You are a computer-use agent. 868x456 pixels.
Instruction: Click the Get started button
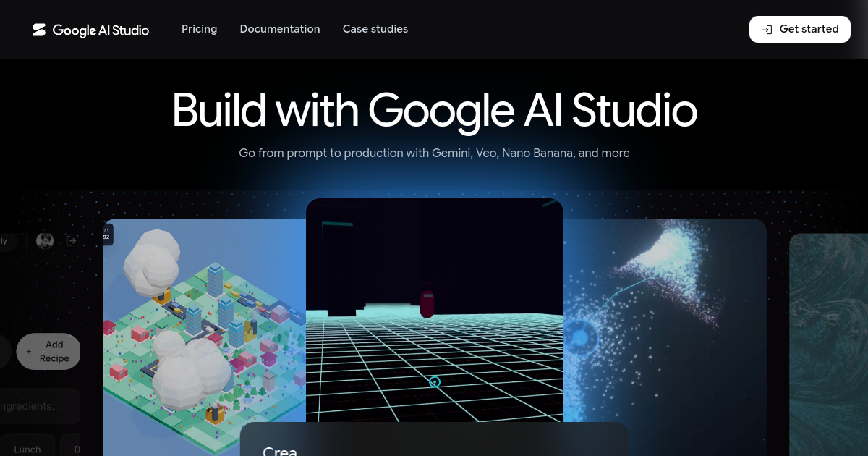coord(800,29)
